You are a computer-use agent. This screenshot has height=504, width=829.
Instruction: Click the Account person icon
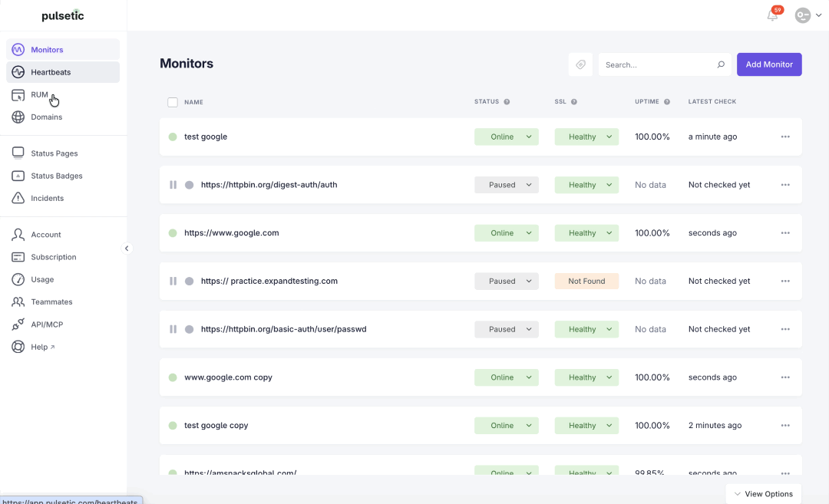click(x=18, y=235)
